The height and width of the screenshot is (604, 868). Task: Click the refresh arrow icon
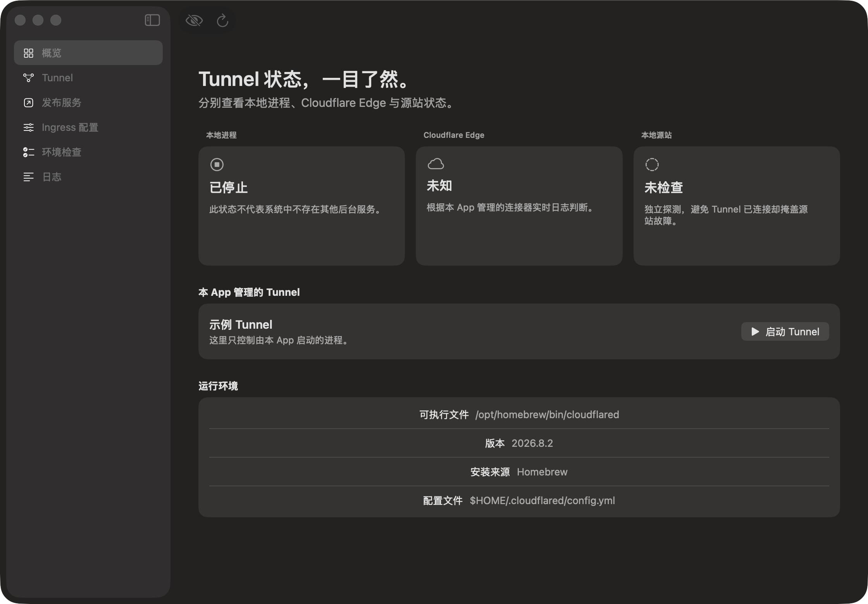222,20
